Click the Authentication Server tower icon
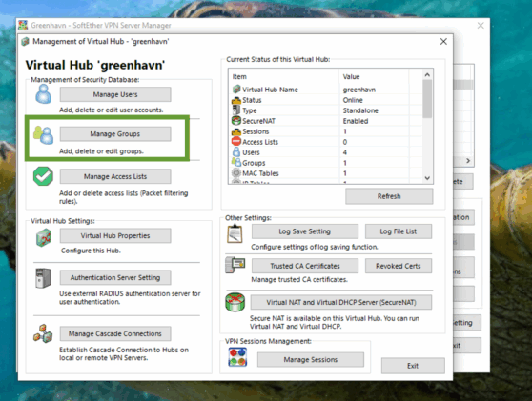532x401 pixels. coord(43,278)
